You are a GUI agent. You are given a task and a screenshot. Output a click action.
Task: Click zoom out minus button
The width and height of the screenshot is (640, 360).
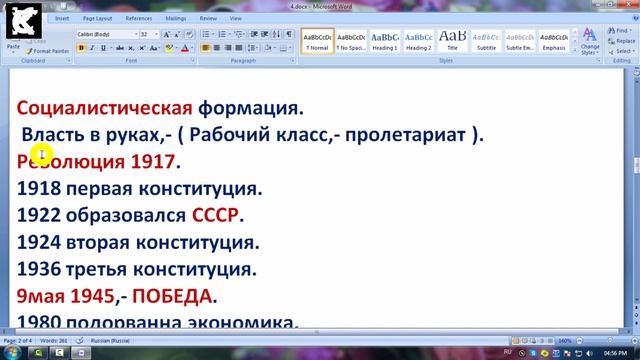579,340
